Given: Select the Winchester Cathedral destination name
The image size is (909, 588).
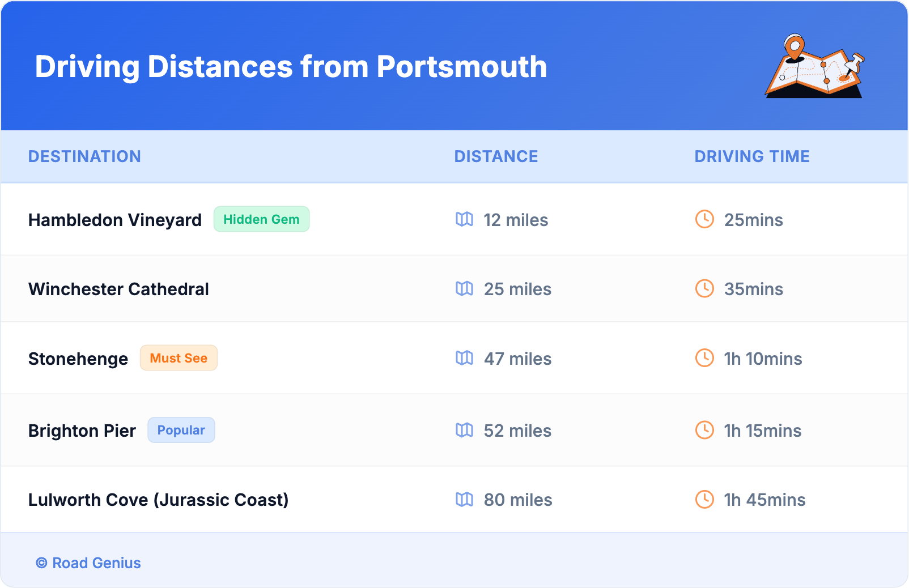Looking at the screenshot, I should click(118, 289).
